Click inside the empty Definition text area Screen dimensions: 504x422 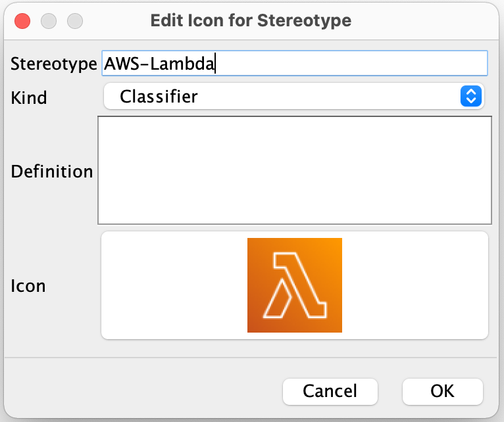click(294, 170)
